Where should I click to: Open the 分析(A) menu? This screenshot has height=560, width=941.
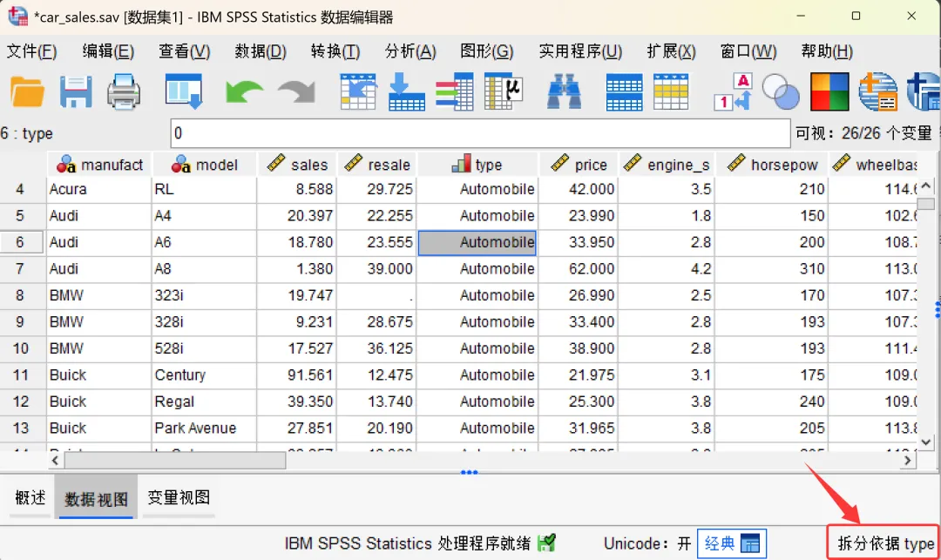pos(410,51)
